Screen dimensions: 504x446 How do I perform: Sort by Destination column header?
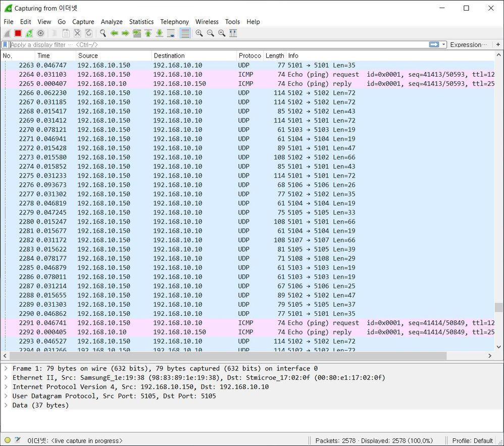click(x=194, y=56)
